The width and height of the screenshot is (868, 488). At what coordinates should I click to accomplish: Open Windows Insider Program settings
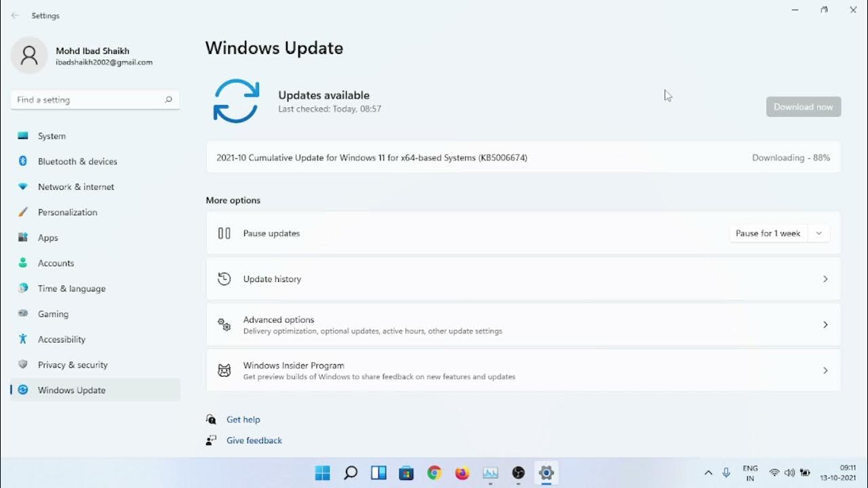[x=524, y=370]
